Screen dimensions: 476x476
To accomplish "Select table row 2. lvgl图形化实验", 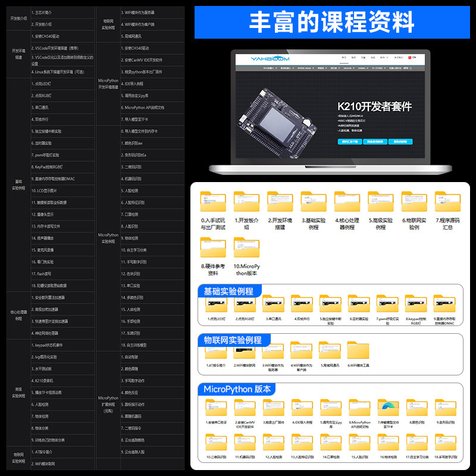I will point(62,357).
